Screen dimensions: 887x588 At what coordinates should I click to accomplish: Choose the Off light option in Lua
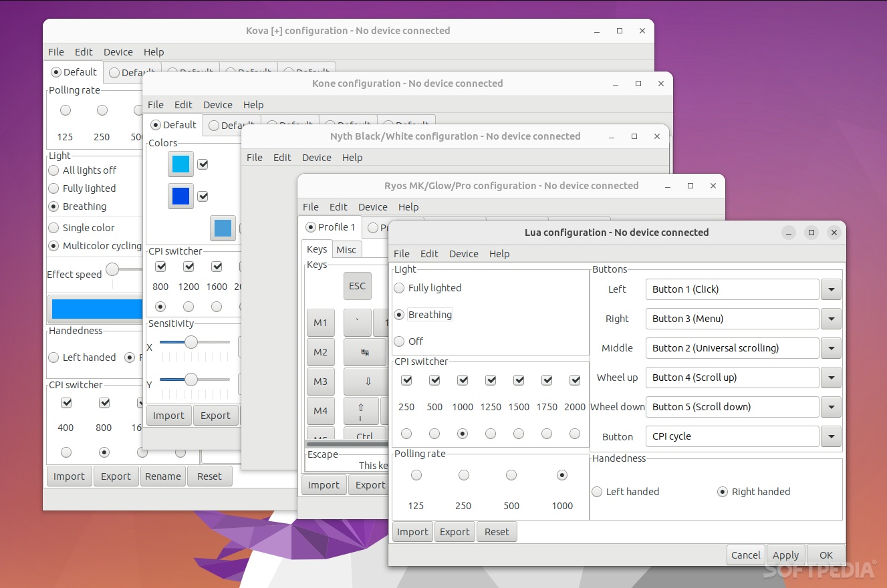[409, 341]
